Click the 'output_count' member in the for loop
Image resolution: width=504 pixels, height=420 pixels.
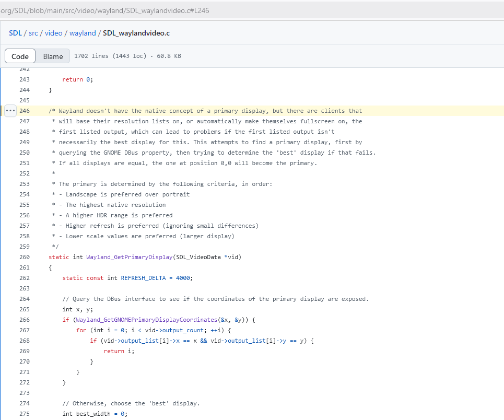pyautogui.click(x=183, y=330)
